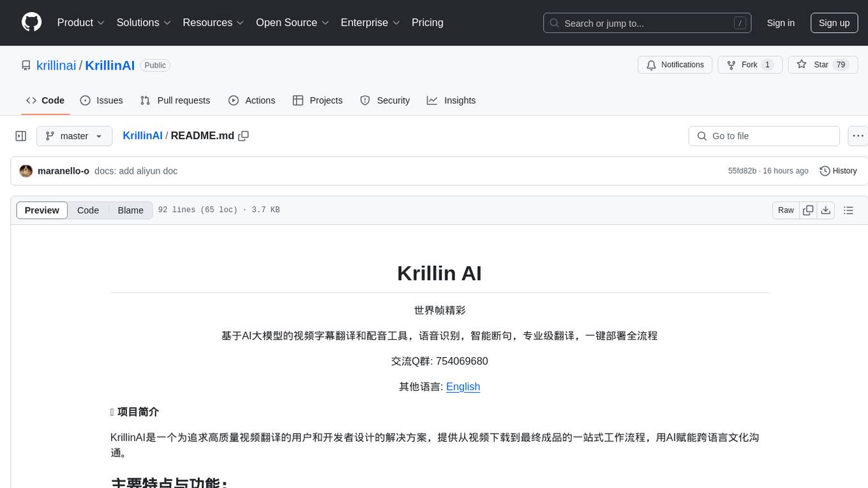The height and width of the screenshot is (488, 868).
Task: Click the 16 hours ago timestamp
Action: [x=786, y=171]
